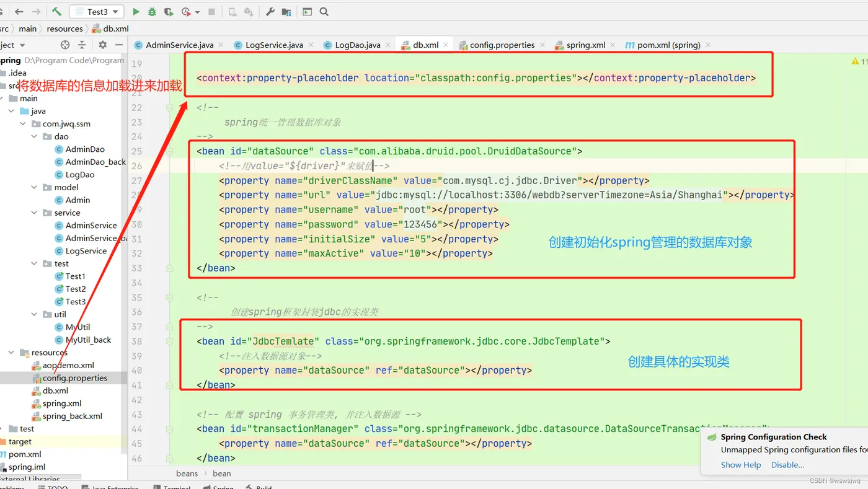Open the Test3 run configuration dropdown
This screenshot has height=489, width=868.
(97, 12)
